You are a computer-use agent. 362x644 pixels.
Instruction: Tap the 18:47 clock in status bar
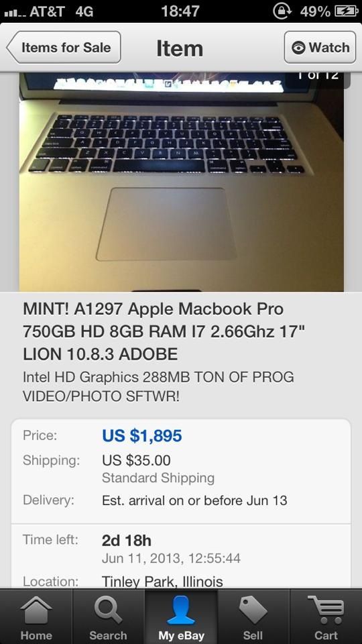click(x=180, y=11)
